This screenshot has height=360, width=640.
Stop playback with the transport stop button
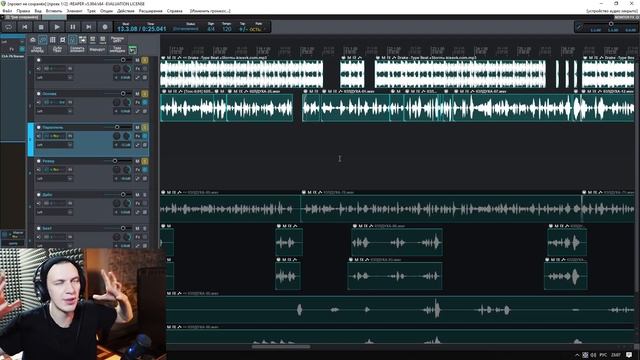pyautogui.click(x=40, y=27)
